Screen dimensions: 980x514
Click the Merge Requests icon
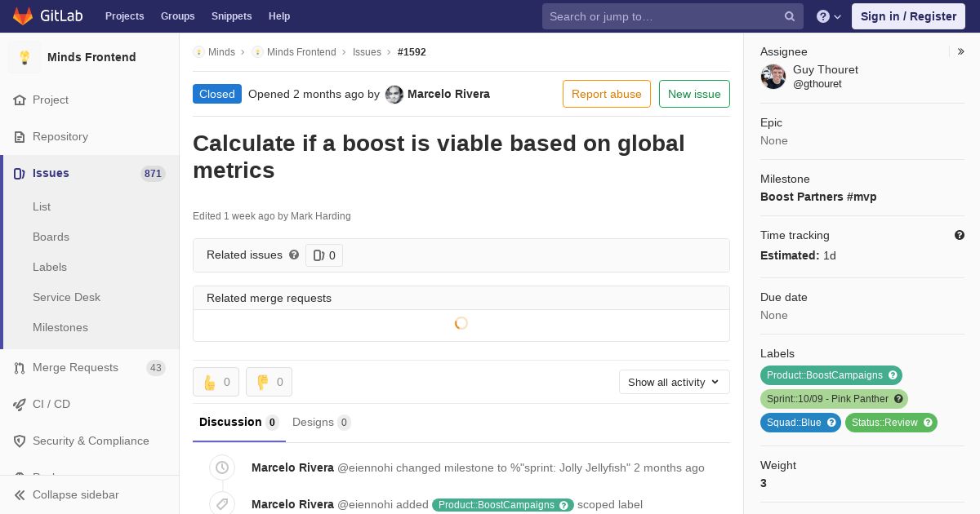click(x=20, y=367)
